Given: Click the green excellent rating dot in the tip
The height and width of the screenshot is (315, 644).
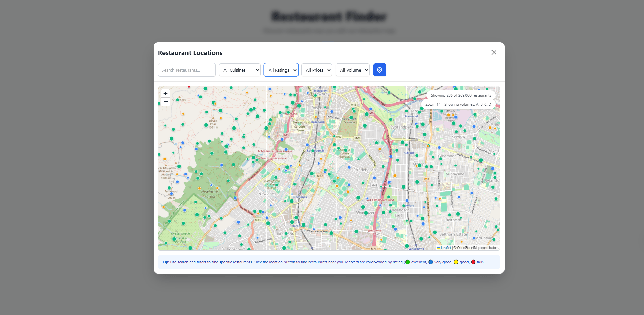Looking at the screenshot, I should (407, 262).
